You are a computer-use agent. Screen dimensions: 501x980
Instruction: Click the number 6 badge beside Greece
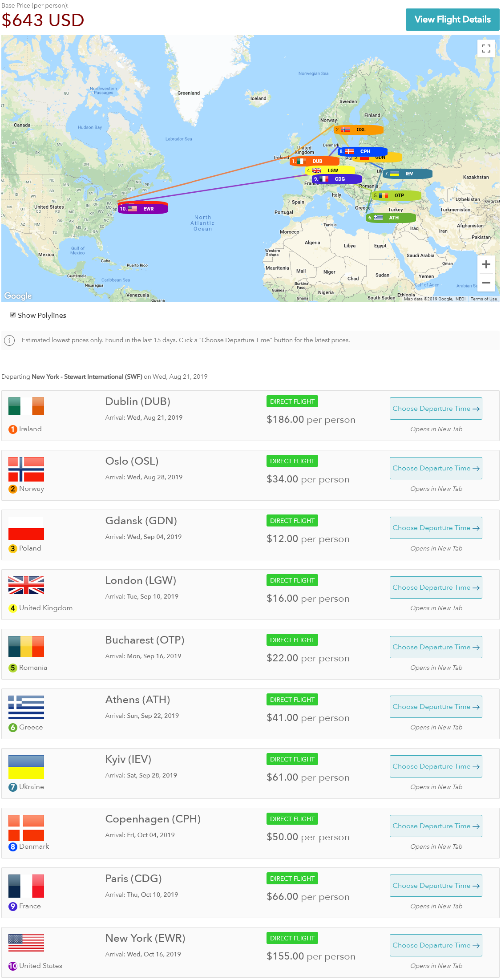[x=13, y=727]
